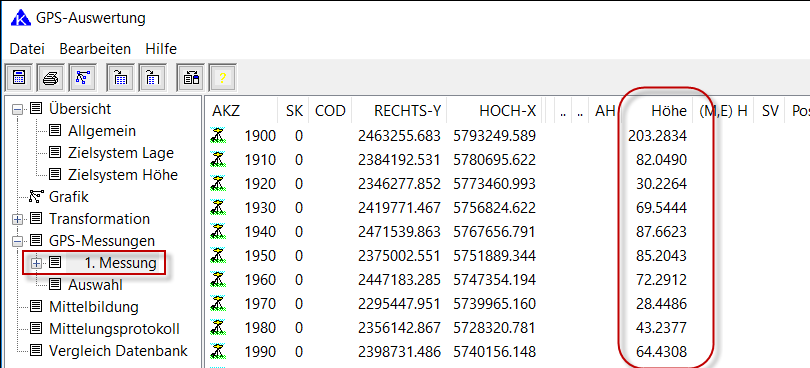Click height value 69.5444
The height and width of the screenshot is (368, 810).
pos(661,208)
